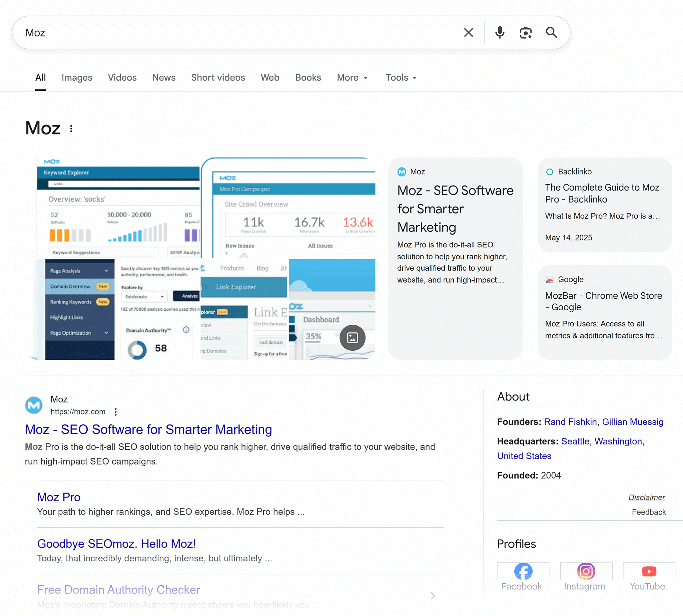Switch to the Videos tab
The image size is (683, 616).
[122, 77]
